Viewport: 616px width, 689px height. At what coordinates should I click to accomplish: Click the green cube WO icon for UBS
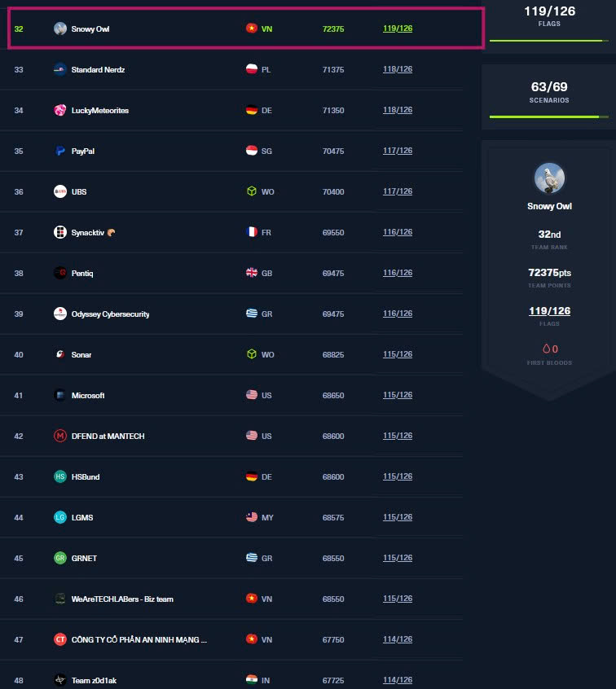(x=252, y=191)
